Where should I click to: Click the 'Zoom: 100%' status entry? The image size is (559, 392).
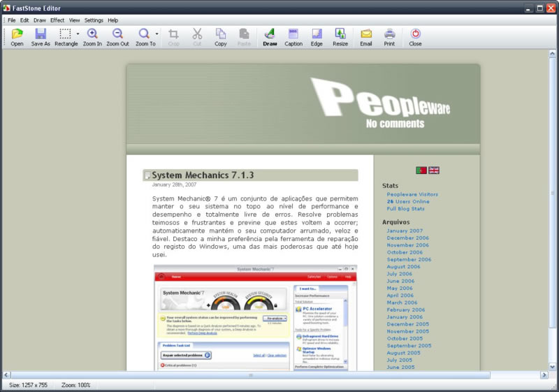pos(75,385)
